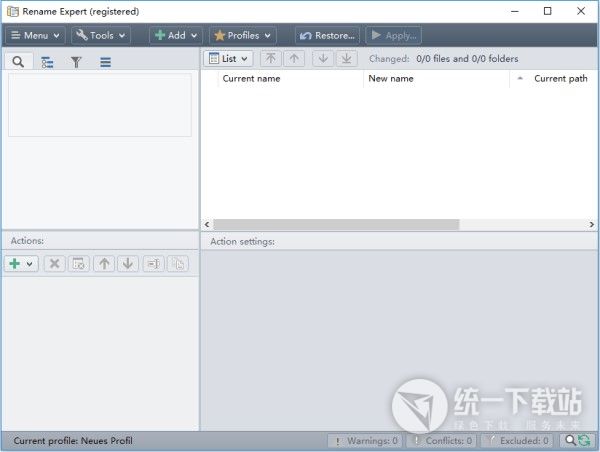Click the rename action icon

pyautogui.click(x=153, y=264)
